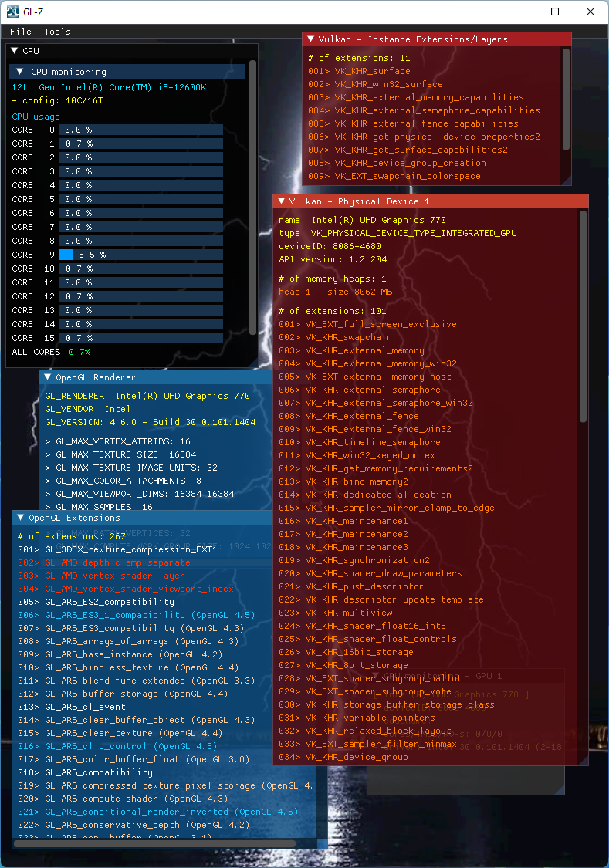Click the GL-Z app icon in title bar

(x=12, y=12)
